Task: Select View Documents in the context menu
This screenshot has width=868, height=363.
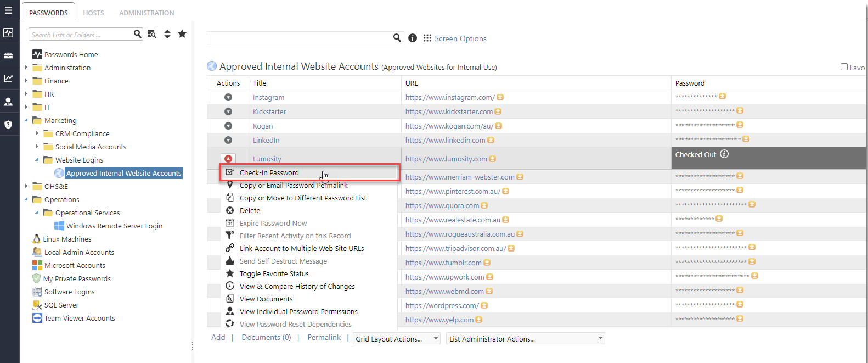Action: (266, 299)
